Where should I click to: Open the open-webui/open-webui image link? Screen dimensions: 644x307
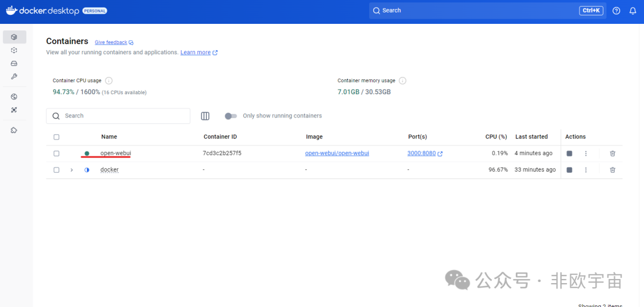[337, 153]
